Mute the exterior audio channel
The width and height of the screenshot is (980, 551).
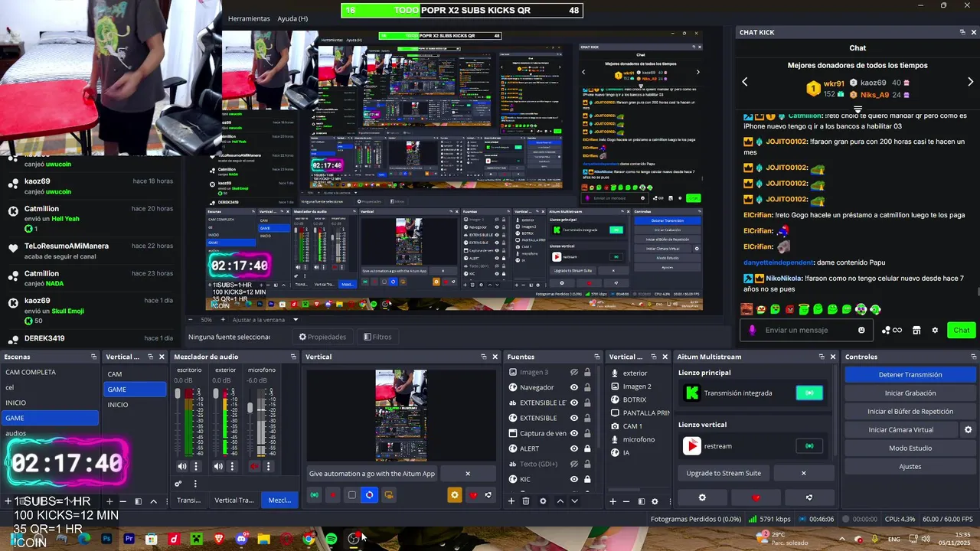[x=219, y=466]
